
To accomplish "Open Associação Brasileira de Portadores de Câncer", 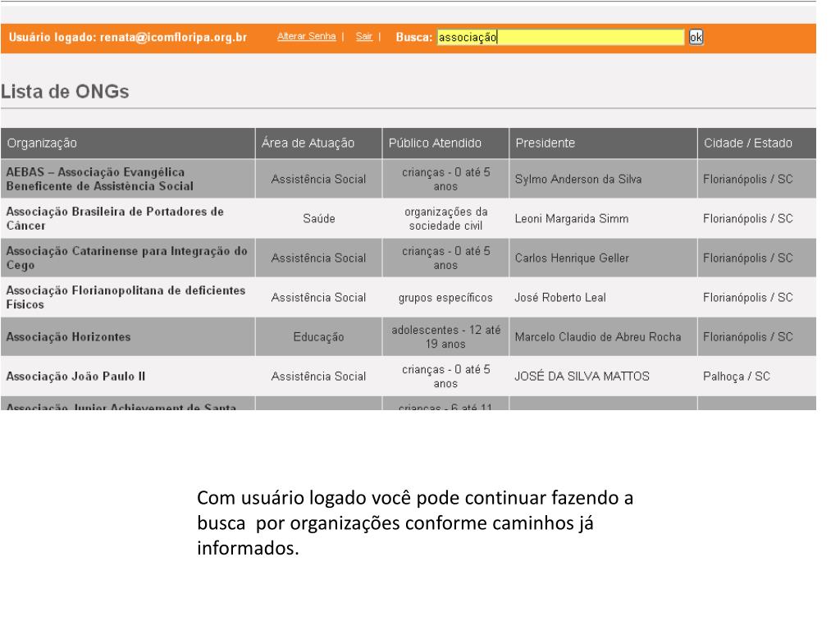I will coord(115,218).
